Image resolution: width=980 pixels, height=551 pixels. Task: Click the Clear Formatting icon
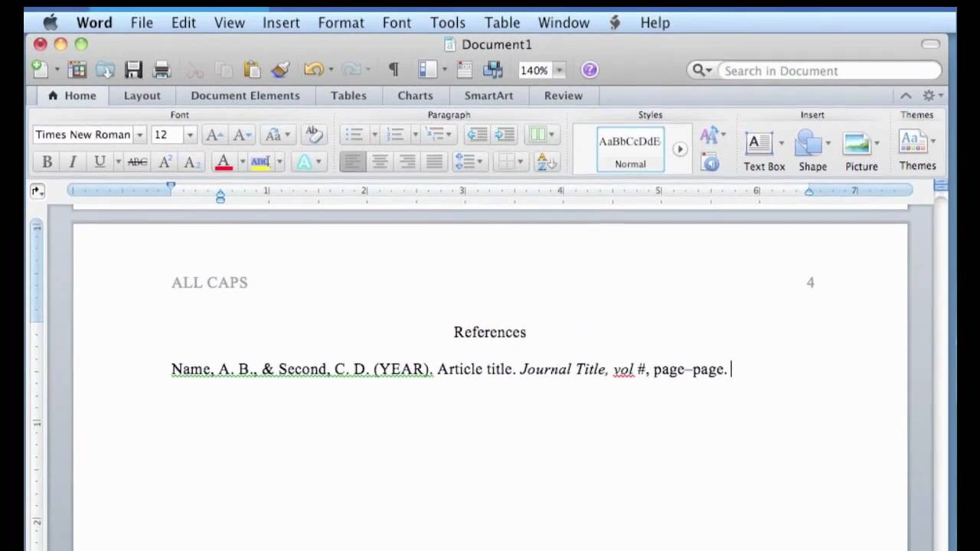(x=312, y=135)
